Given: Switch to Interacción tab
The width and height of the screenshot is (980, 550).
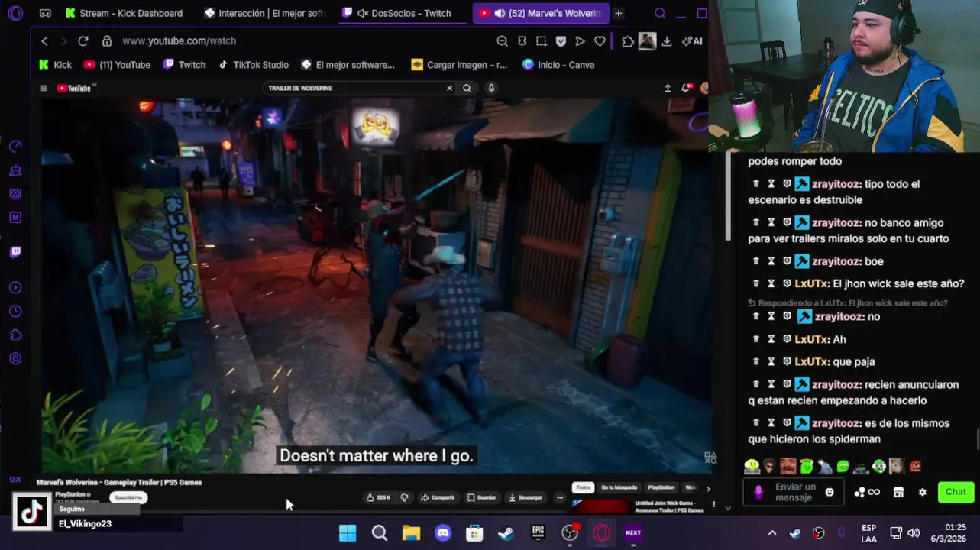Looking at the screenshot, I should (x=264, y=13).
